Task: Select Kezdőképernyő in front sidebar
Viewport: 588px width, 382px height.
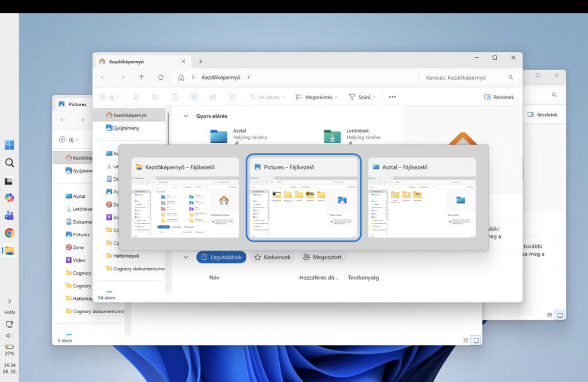Action: 129,115
